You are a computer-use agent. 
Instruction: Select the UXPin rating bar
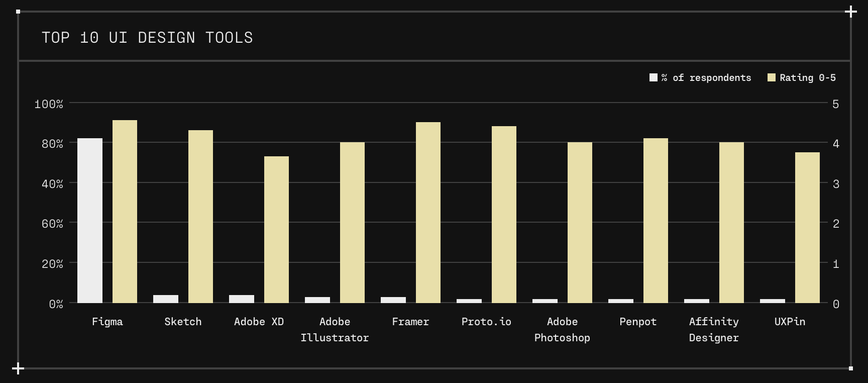(x=807, y=228)
